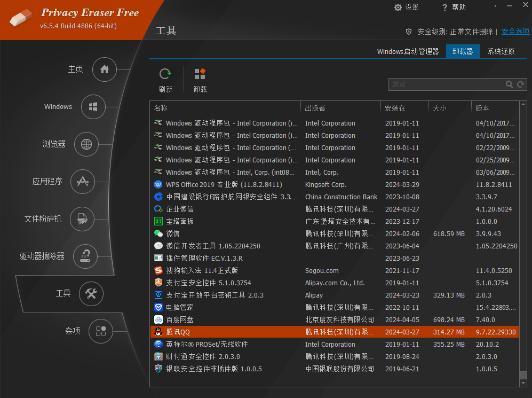Open 驱动器擦除器 sidebar label

tap(42, 256)
